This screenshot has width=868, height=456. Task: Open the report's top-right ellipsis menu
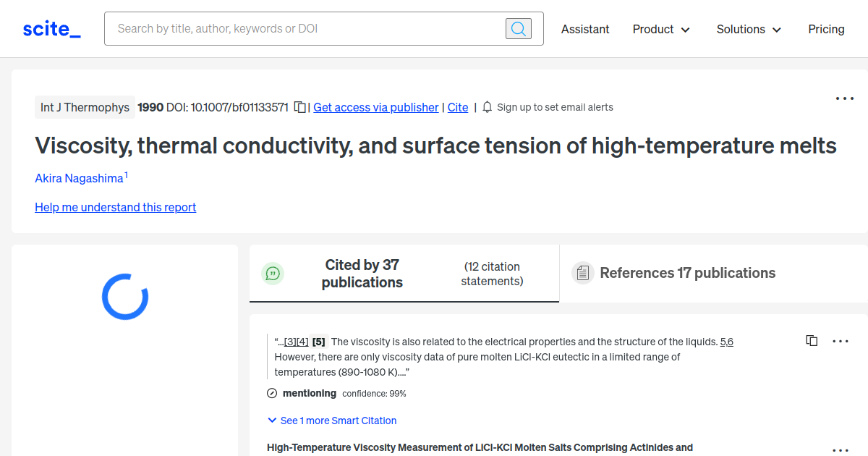(x=844, y=98)
